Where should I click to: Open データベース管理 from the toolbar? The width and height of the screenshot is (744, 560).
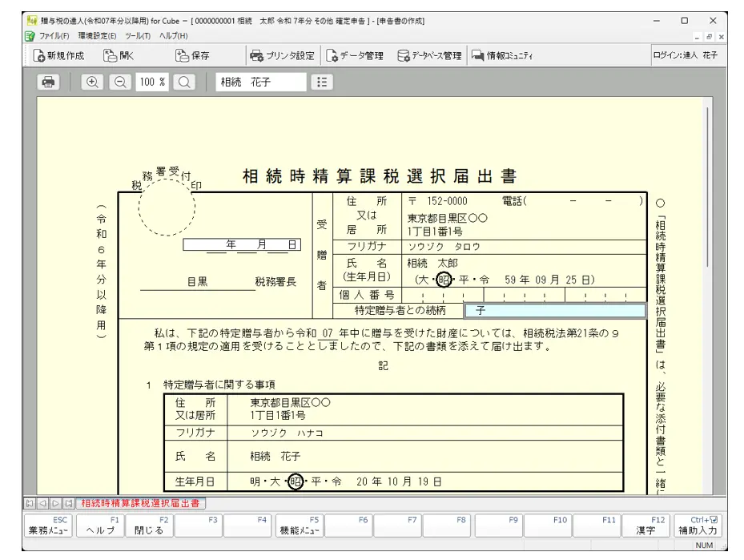[x=430, y=56]
